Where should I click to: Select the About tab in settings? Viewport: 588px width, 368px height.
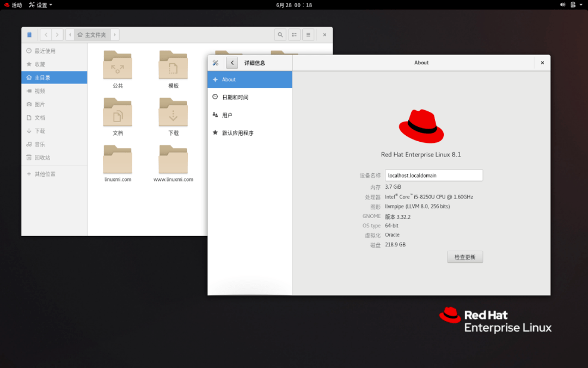pos(250,80)
